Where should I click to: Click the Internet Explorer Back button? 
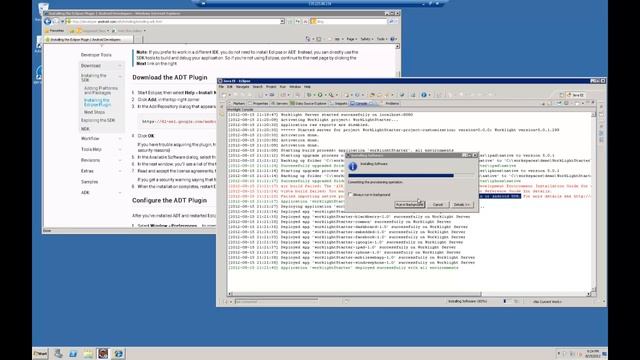[48, 21]
